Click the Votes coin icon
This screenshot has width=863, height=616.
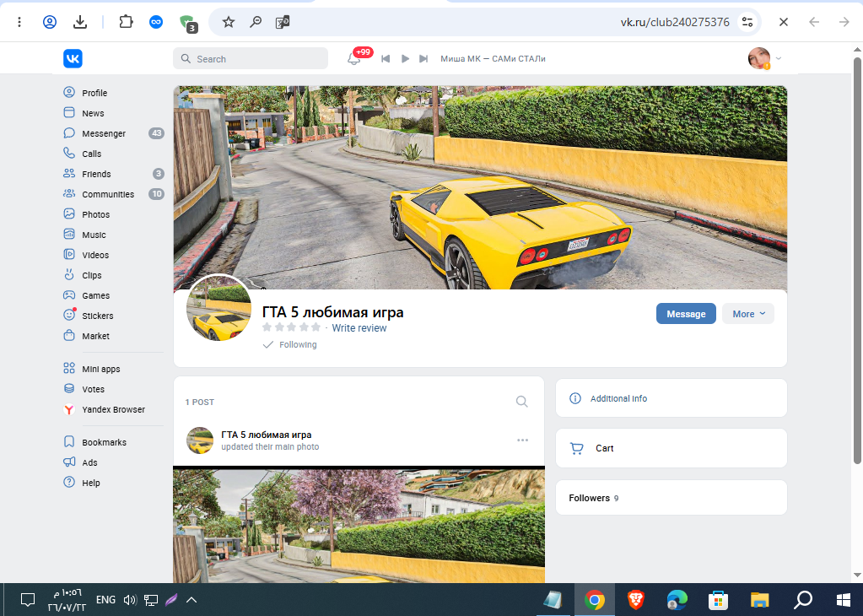point(69,389)
